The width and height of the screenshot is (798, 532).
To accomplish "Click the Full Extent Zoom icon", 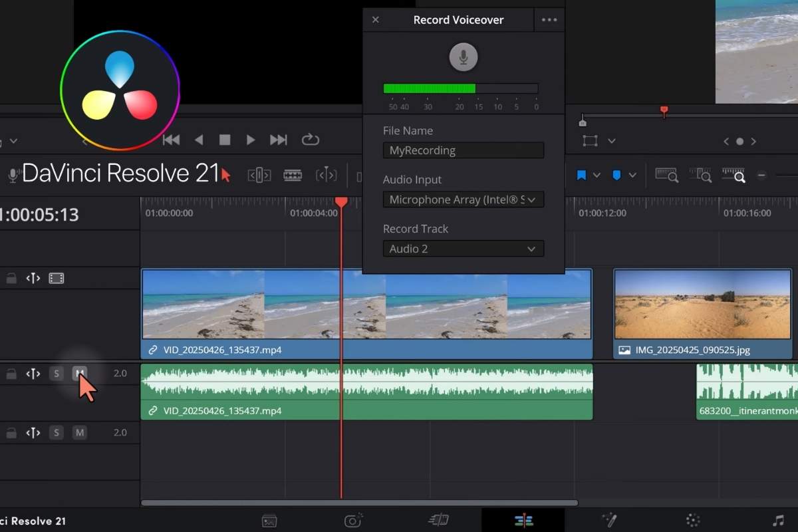I will (x=666, y=175).
